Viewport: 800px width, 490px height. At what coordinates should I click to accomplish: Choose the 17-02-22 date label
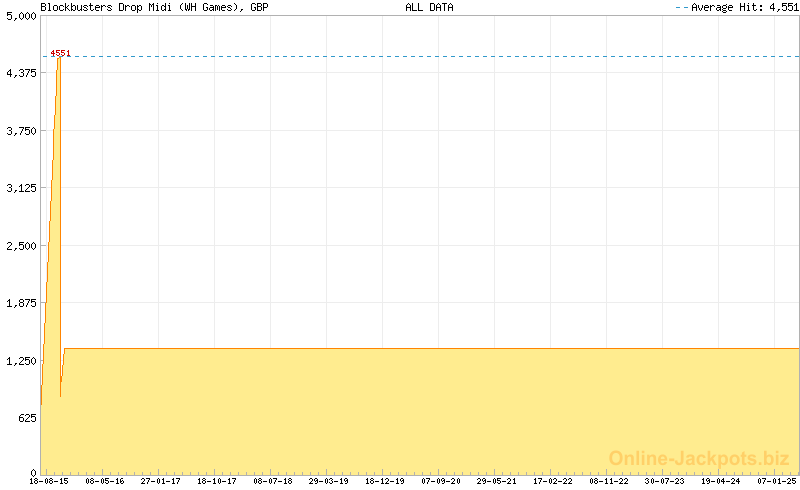pos(553,482)
